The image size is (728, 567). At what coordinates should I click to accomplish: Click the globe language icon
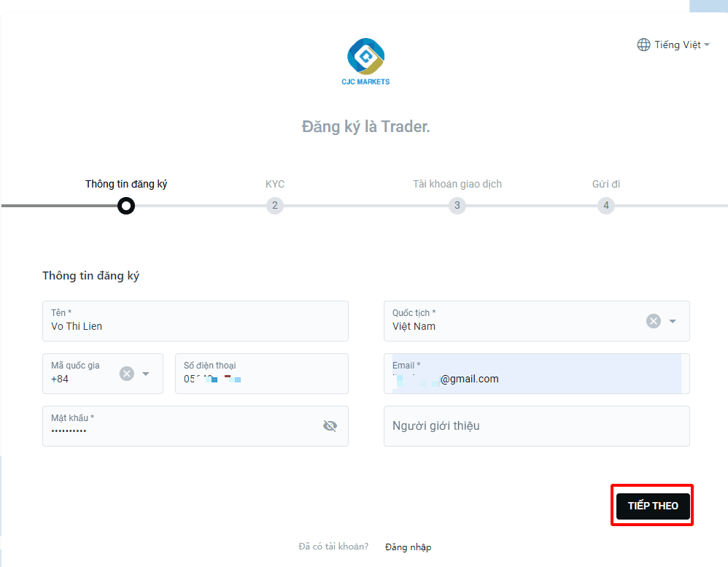[x=643, y=45]
